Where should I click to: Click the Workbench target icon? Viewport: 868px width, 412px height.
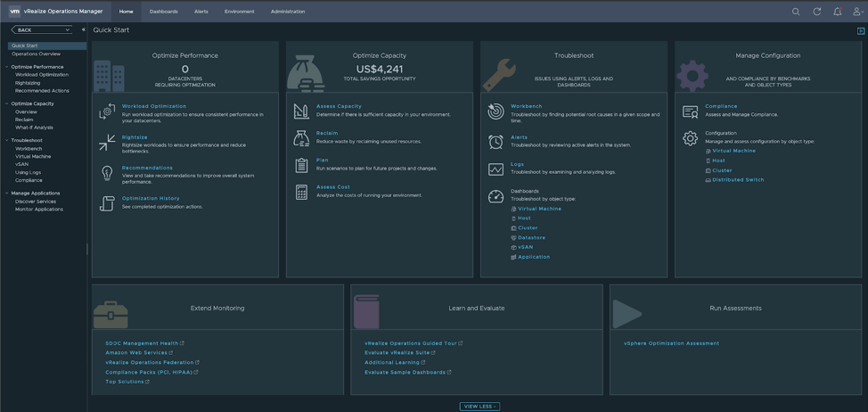coord(495,111)
